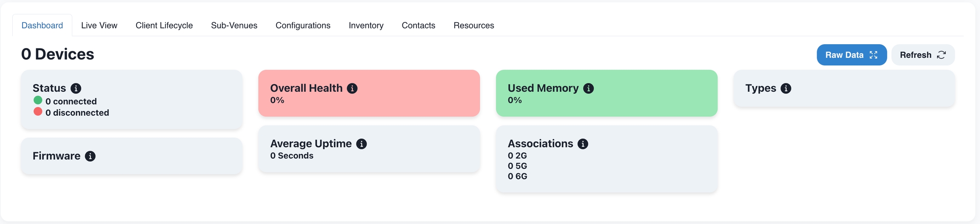
Task: Click the Firmware info icon
Action: pyautogui.click(x=90, y=156)
